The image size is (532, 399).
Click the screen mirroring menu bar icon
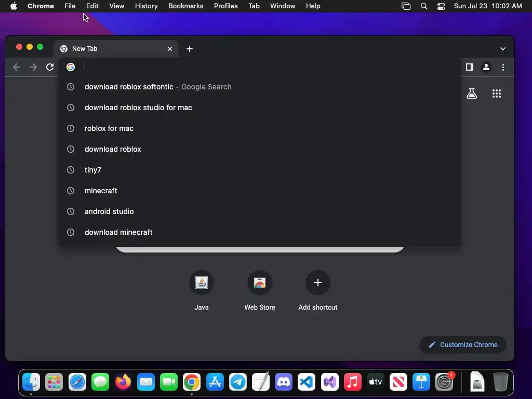coord(406,6)
